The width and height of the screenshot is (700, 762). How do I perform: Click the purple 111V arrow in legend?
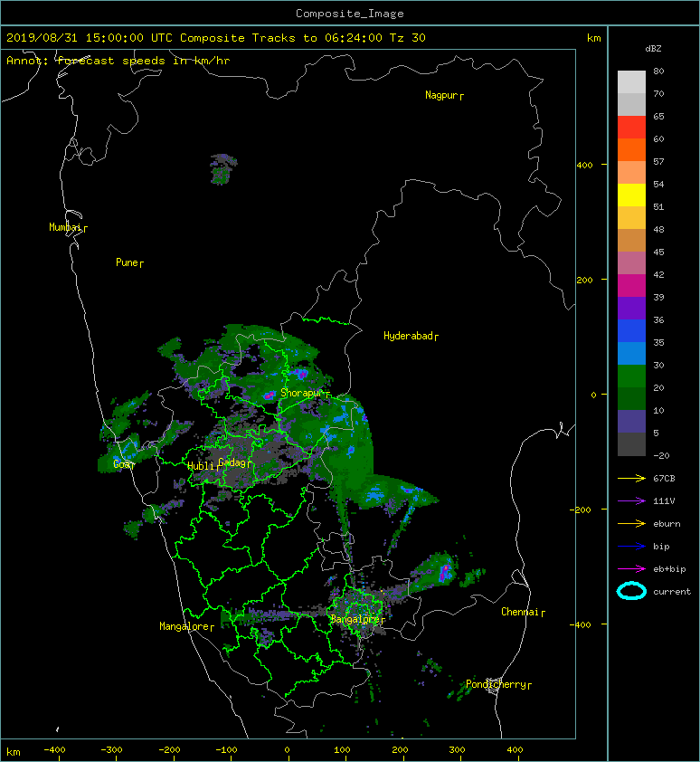[631, 501]
